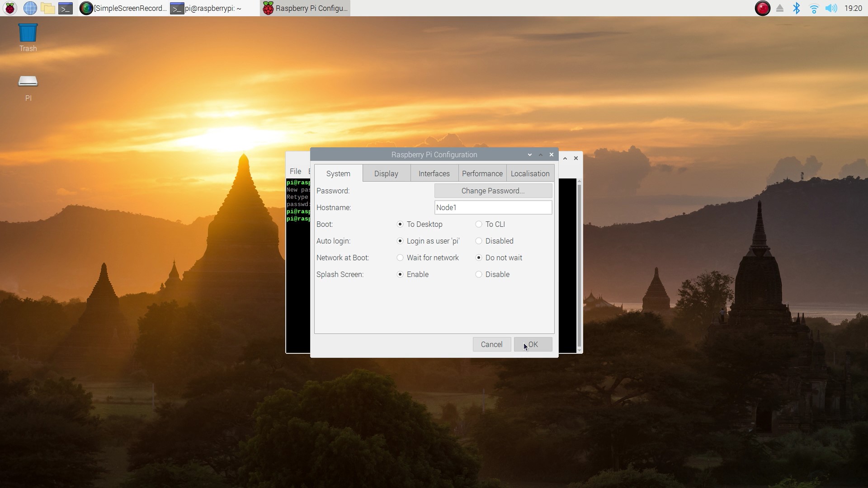Open file manager from taskbar
Viewport: 868px width, 488px height.
point(49,8)
